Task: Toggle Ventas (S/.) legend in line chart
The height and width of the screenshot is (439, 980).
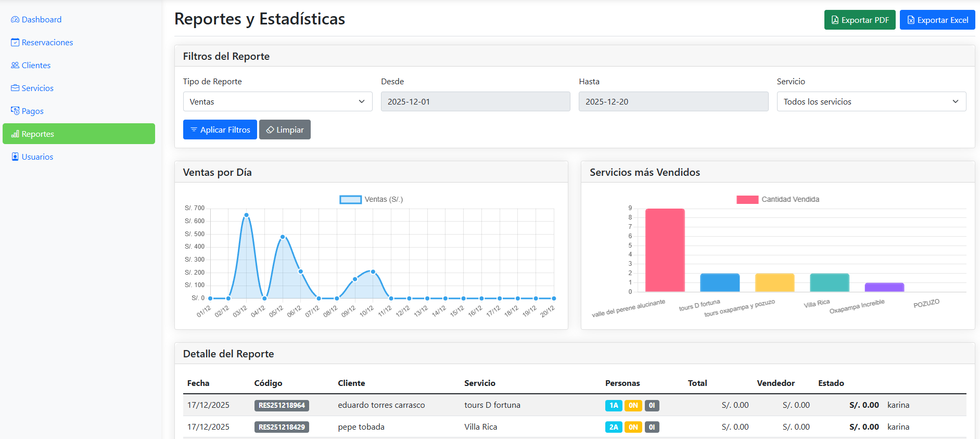Action: click(x=371, y=200)
